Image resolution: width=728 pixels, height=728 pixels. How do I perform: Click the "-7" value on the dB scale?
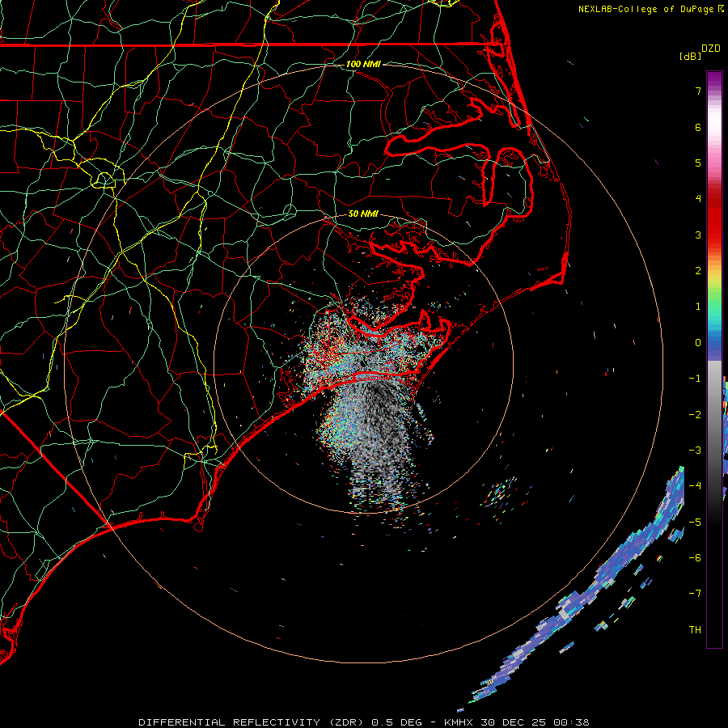[695, 594]
